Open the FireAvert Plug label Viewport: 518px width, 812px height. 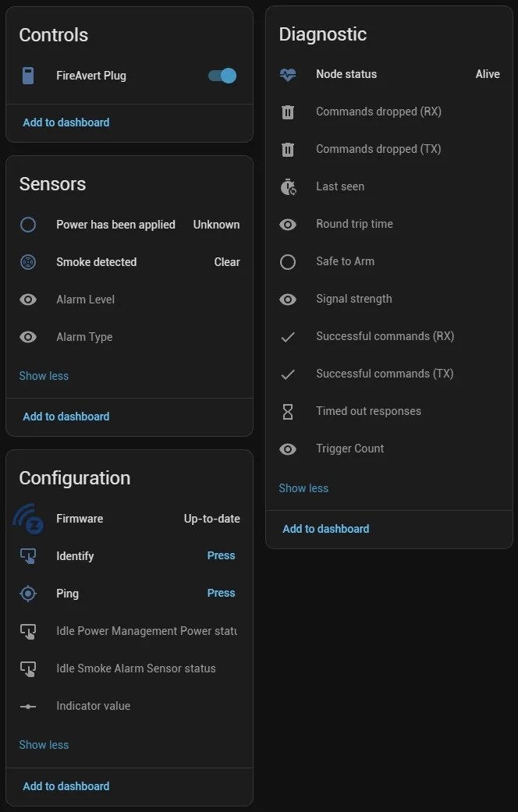click(x=91, y=76)
